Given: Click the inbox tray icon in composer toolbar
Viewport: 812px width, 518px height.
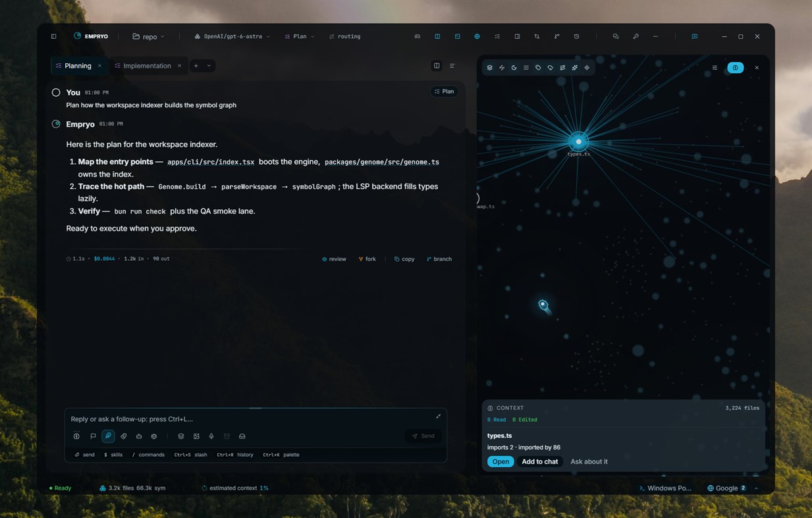Looking at the screenshot, I should pyautogui.click(x=242, y=436).
